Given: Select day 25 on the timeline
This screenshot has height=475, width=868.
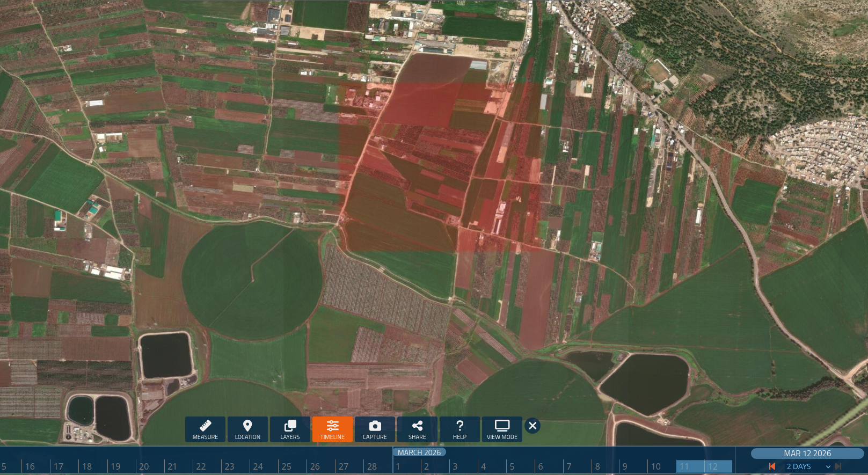Looking at the screenshot, I should [x=286, y=466].
